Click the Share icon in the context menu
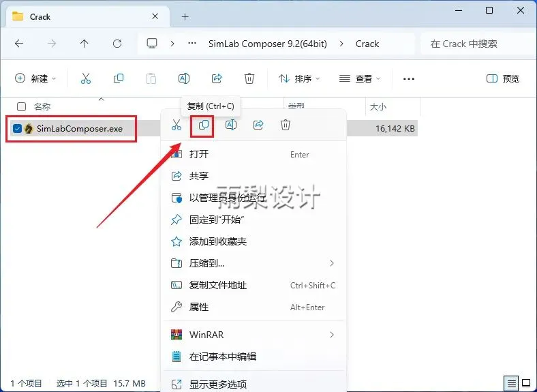 point(258,125)
